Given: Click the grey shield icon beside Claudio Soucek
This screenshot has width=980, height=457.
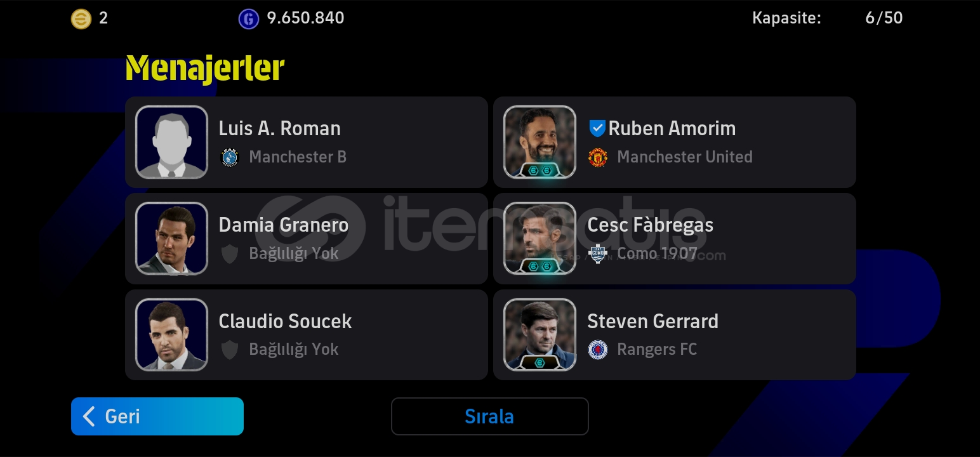Looking at the screenshot, I should (x=229, y=349).
